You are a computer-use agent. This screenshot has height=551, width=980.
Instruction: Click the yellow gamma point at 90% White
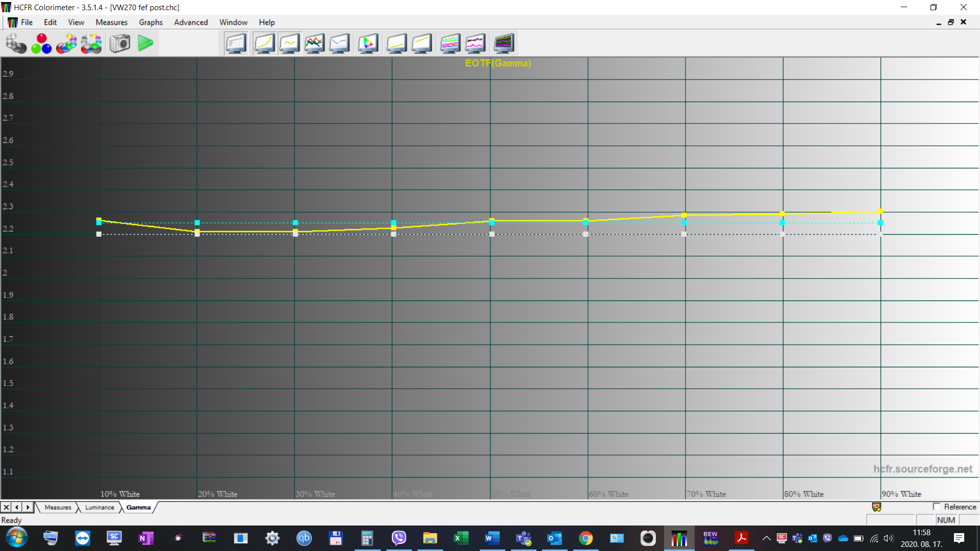coord(880,211)
